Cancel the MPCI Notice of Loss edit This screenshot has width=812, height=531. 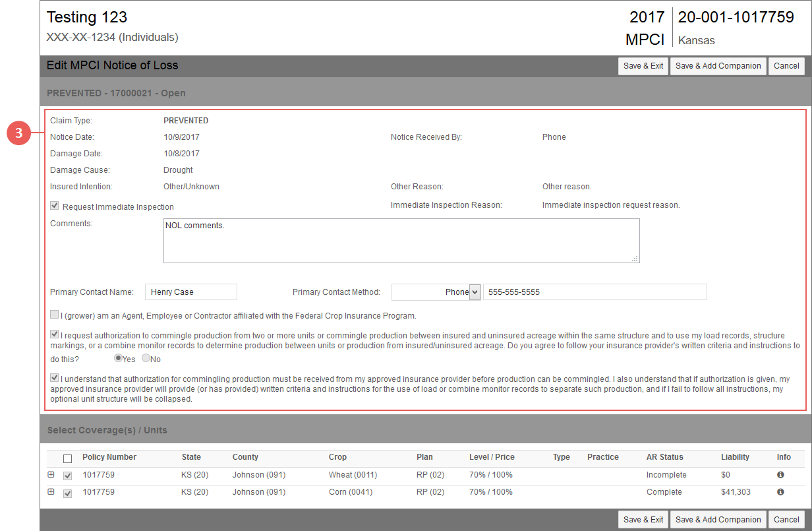786,66
